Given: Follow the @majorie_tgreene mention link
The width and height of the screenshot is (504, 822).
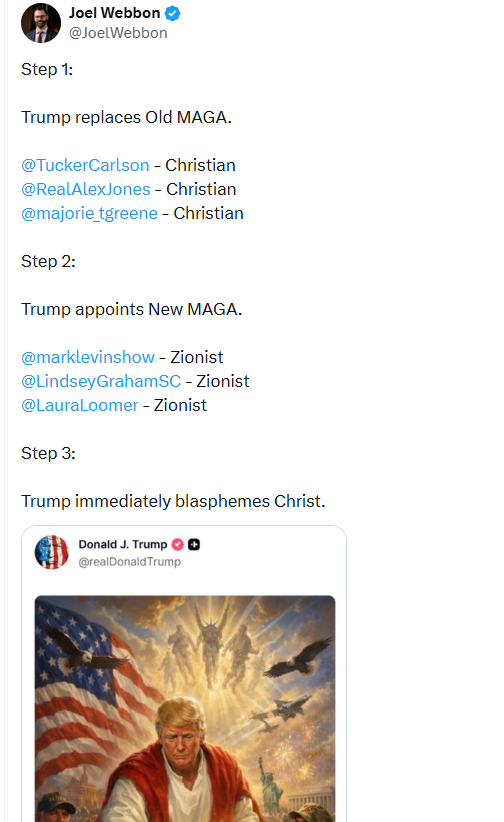Looking at the screenshot, I should point(89,213).
